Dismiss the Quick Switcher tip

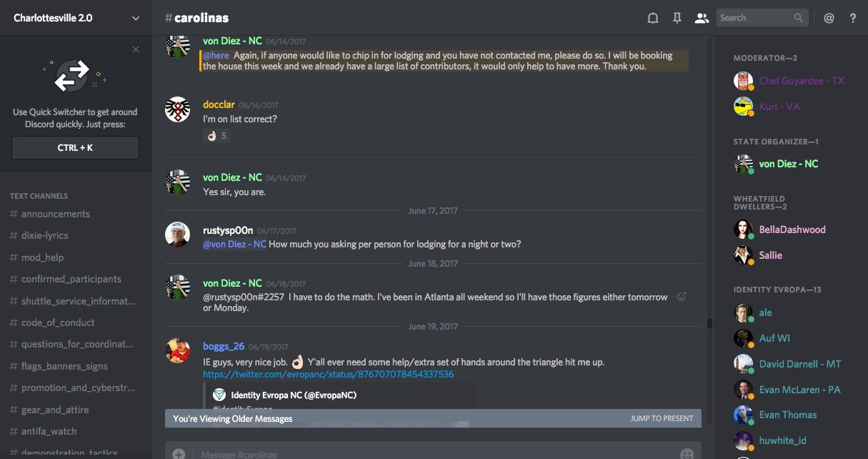136,49
